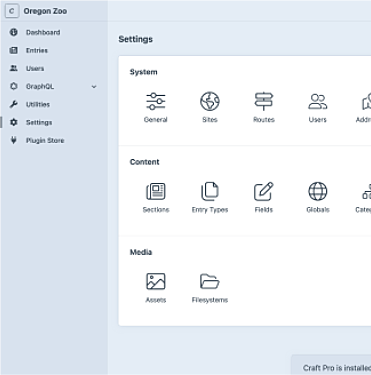The height and width of the screenshot is (375, 371).
Task: Open the Assets image icon
Action: (156, 281)
